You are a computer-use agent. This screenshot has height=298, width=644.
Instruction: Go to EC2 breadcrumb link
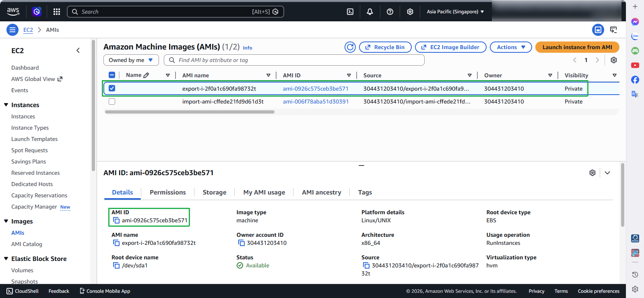[x=28, y=30]
